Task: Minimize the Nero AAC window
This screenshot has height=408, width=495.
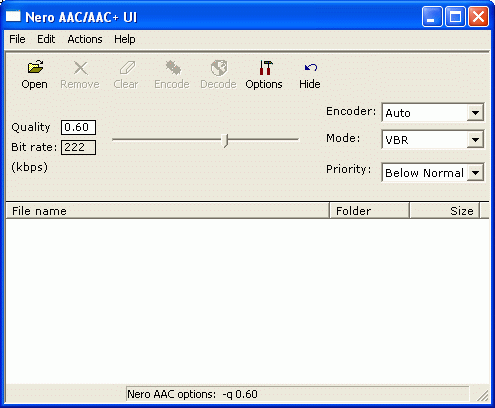Action: [432, 16]
